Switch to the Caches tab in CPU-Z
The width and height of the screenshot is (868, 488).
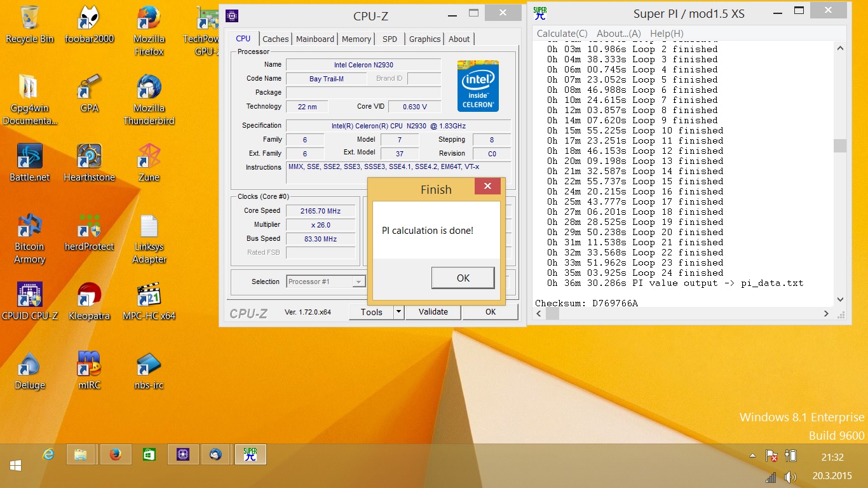point(275,39)
